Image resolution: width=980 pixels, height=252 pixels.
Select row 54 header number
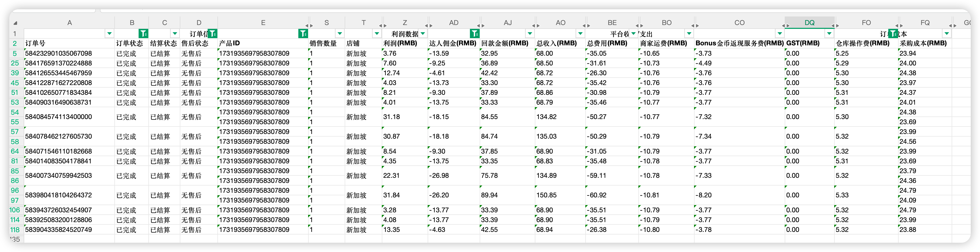tap(15, 112)
